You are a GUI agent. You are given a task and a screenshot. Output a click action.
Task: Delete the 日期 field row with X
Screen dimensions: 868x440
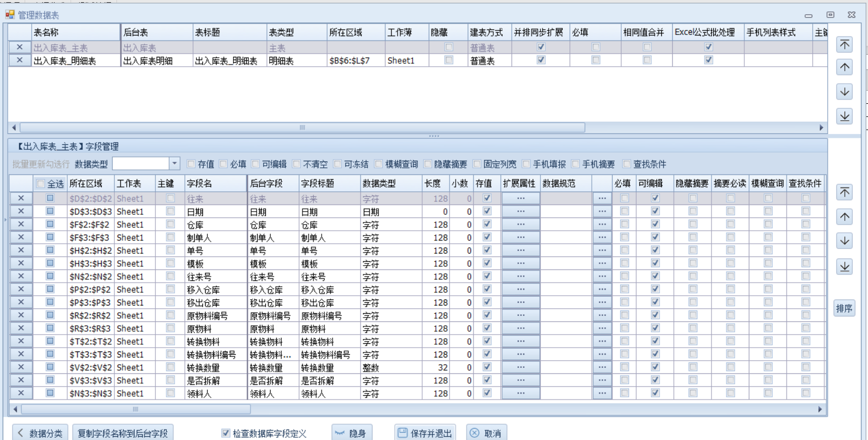coord(21,211)
